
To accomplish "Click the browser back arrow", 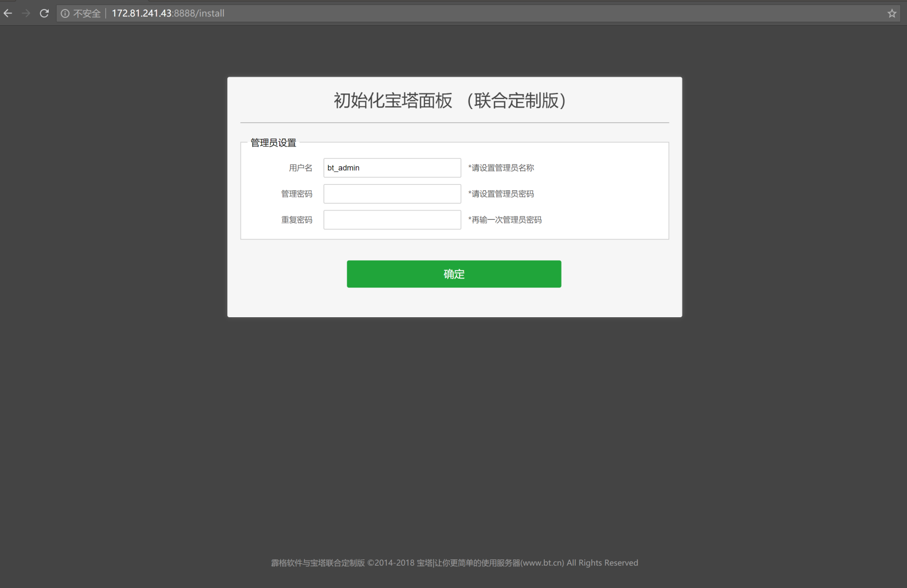I will click(x=8, y=13).
